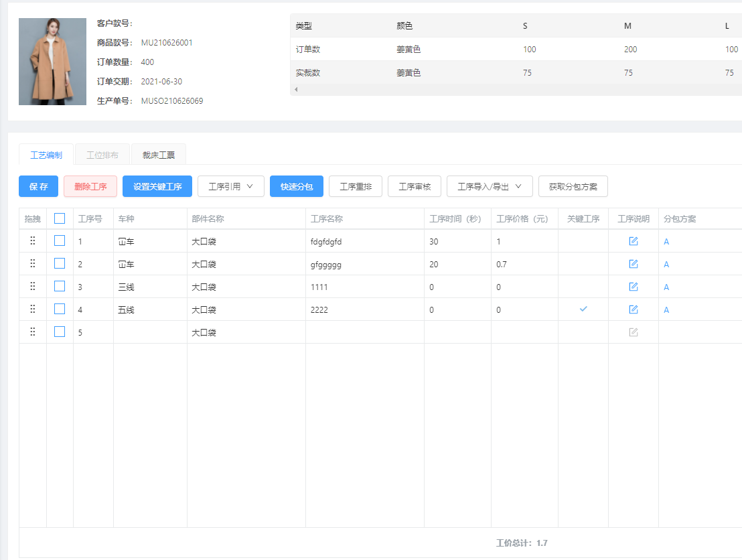Click the edit note icon on row gfggggg
The image size is (742, 560).
click(632, 264)
